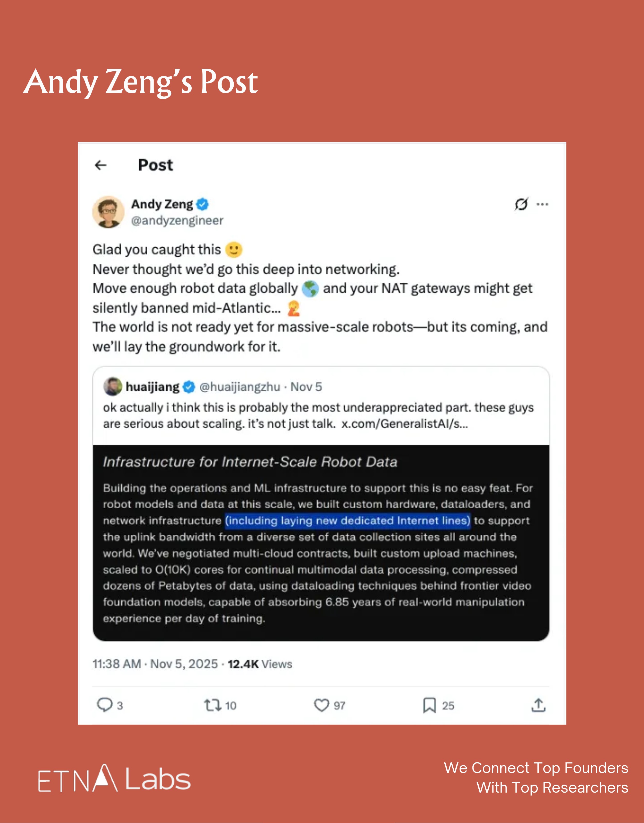Click the back arrow next to Post
This screenshot has width=644, height=823.
pyautogui.click(x=100, y=165)
